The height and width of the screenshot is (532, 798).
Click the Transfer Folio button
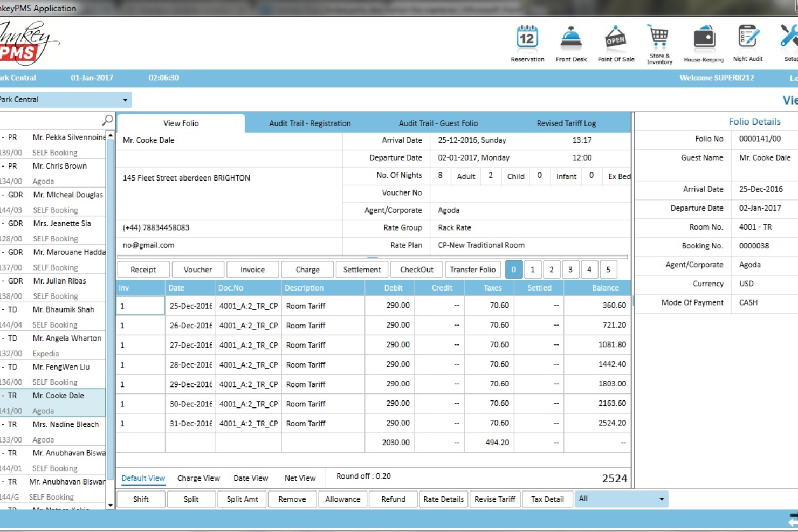click(x=472, y=270)
